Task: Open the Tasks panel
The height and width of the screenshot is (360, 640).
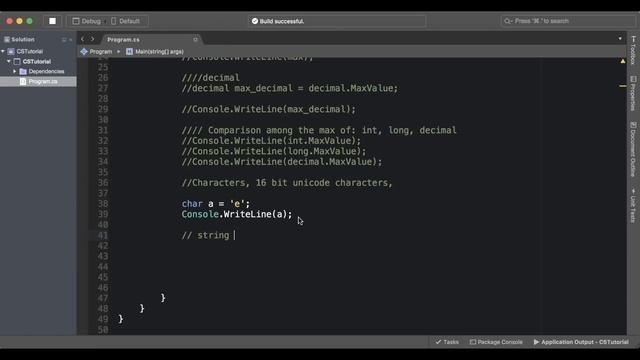Action: (447, 342)
